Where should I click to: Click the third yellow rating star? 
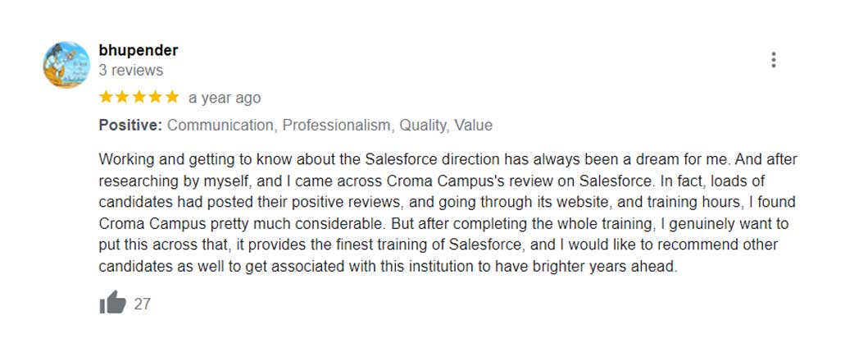pos(139,97)
